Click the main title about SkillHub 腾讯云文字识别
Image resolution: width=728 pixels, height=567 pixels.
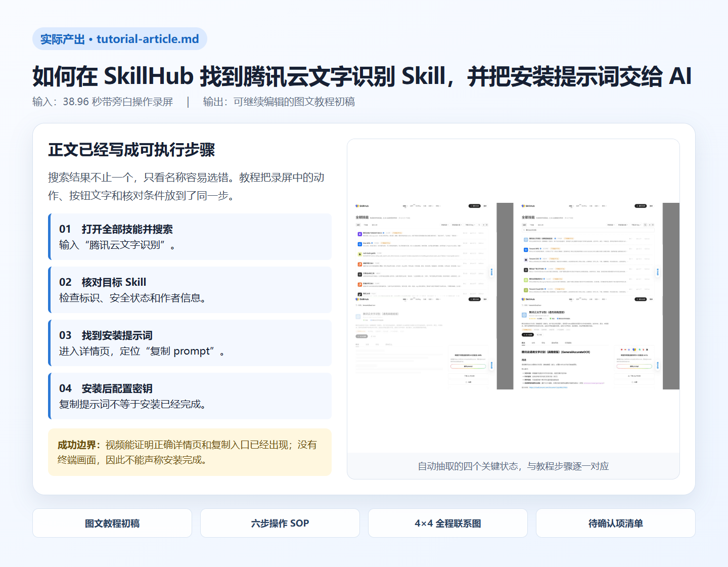(362, 76)
